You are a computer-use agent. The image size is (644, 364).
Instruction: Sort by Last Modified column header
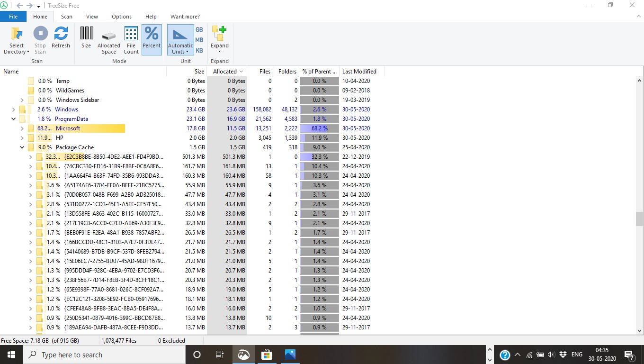click(362, 72)
